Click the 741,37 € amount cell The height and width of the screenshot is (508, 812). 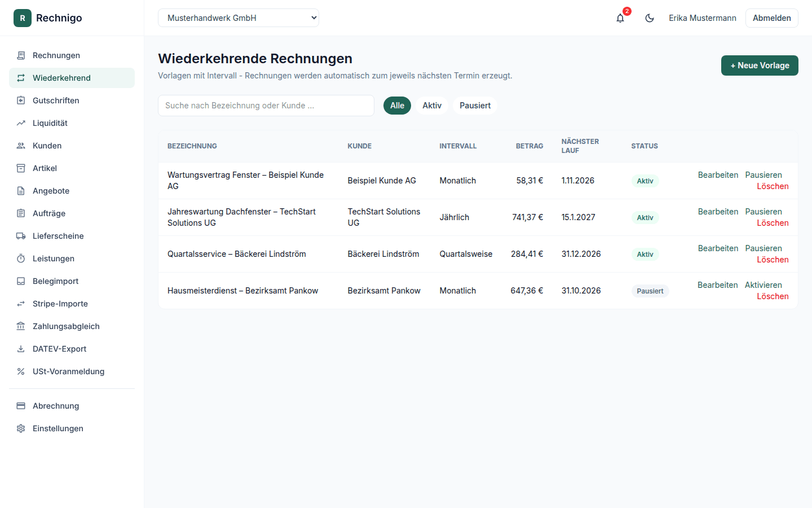(527, 217)
